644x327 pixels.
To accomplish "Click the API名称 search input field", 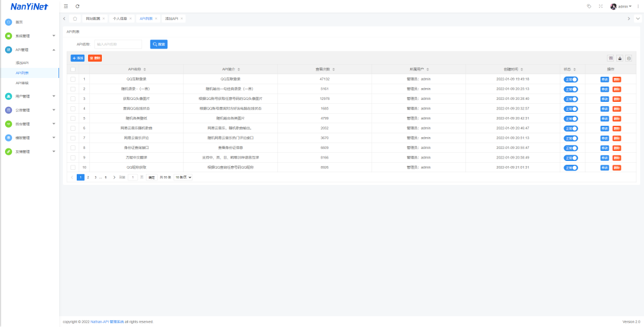I will coord(118,45).
